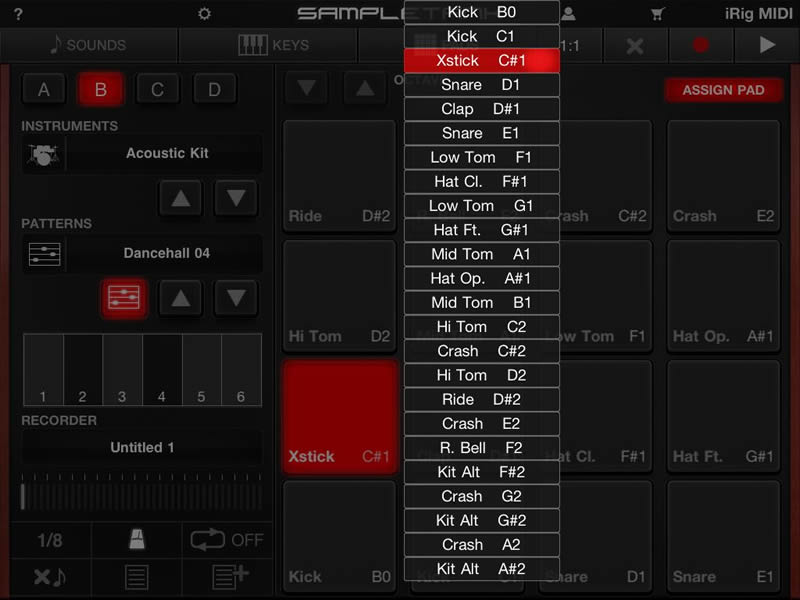Switch to the SOUNDS tab

pos(89,45)
